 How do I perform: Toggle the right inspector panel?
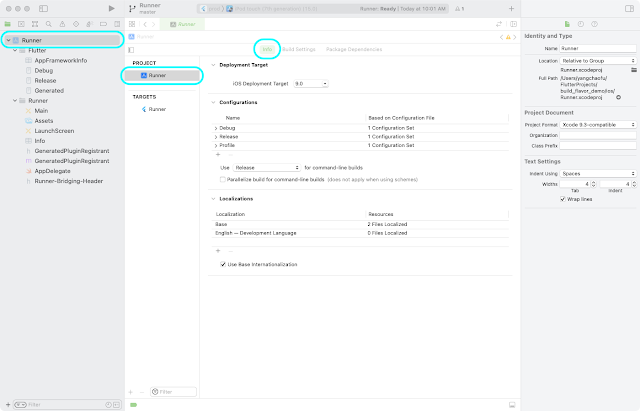click(629, 9)
